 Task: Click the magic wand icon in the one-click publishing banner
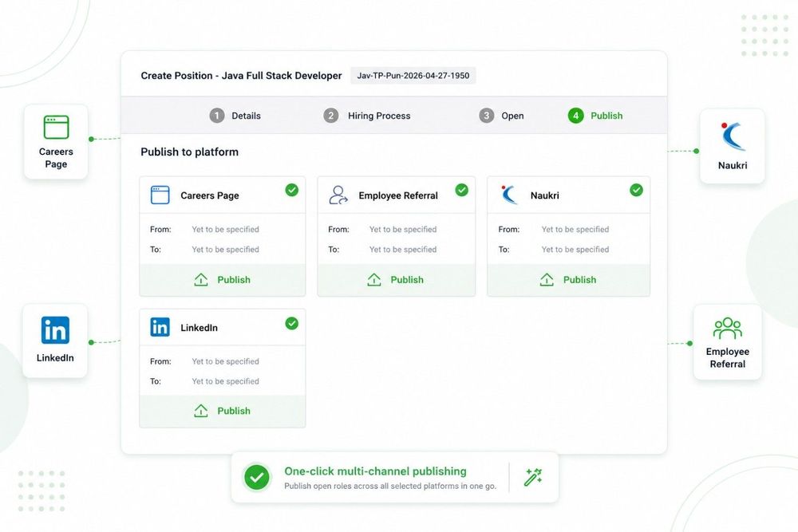[533, 477]
